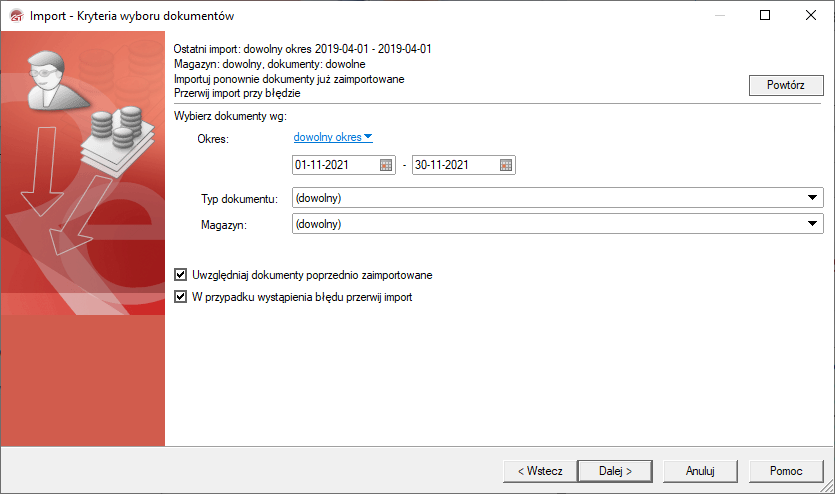Screen dimensions: 835x494
Task: Close the import dialog window
Action: pyautogui.click(x=811, y=15)
